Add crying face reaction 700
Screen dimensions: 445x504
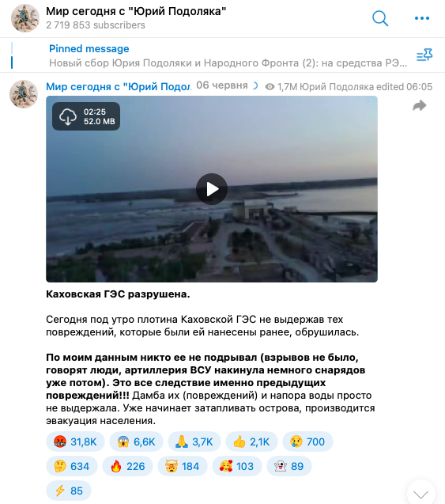pos(307,441)
